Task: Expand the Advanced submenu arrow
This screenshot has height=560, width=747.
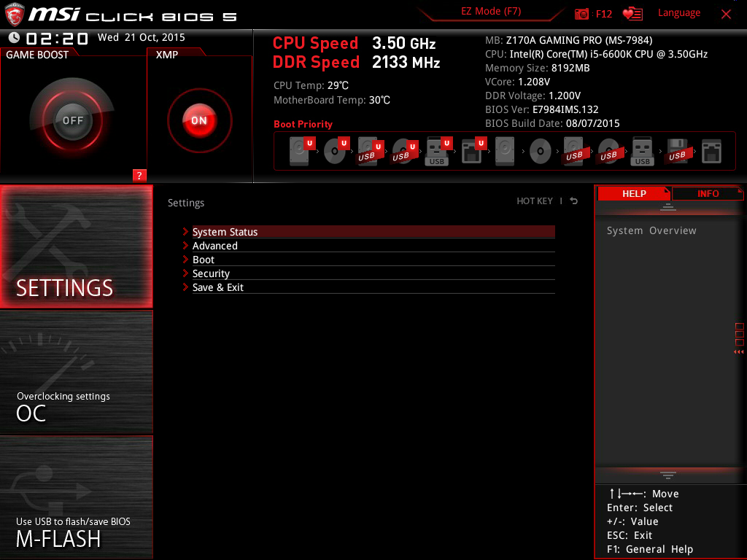Action: (186, 245)
